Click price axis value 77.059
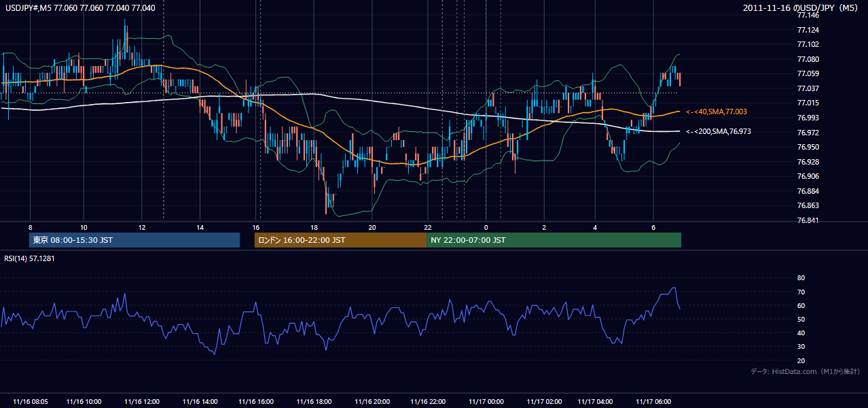This screenshot has width=868, height=408. pos(808,73)
